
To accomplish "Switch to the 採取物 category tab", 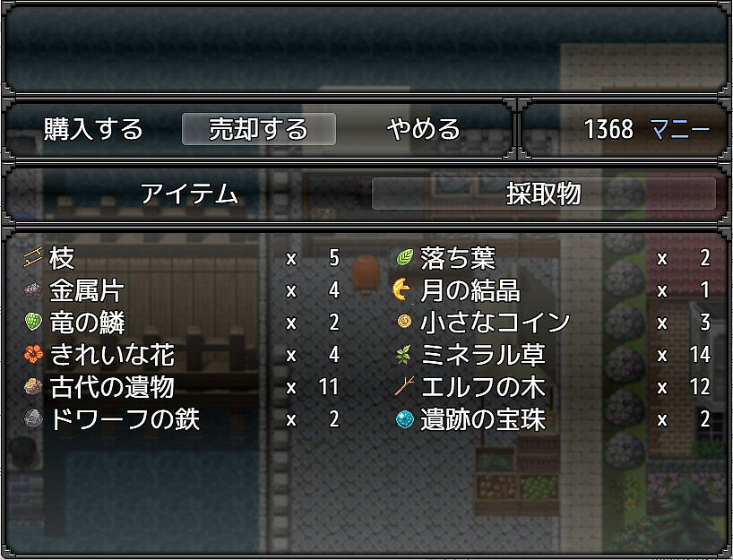I will tap(544, 194).
